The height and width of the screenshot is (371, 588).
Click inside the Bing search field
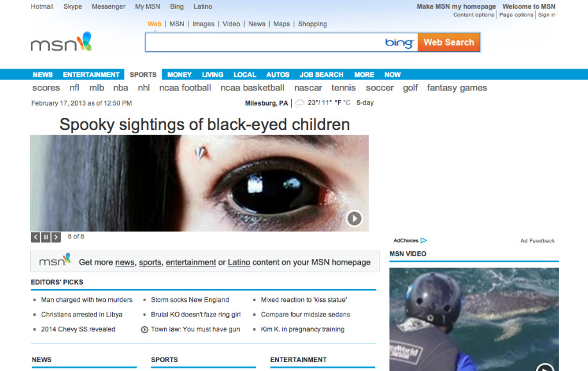tap(263, 43)
